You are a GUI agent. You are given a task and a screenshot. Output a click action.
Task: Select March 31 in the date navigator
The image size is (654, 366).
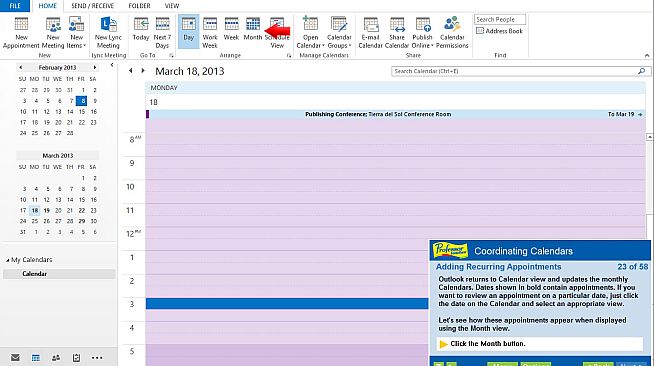pos(23,232)
